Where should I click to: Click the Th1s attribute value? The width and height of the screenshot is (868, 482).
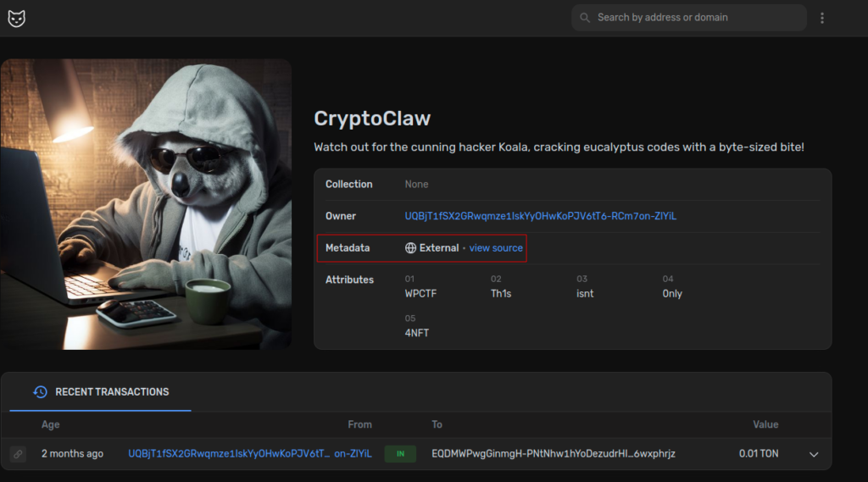coord(501,294)
